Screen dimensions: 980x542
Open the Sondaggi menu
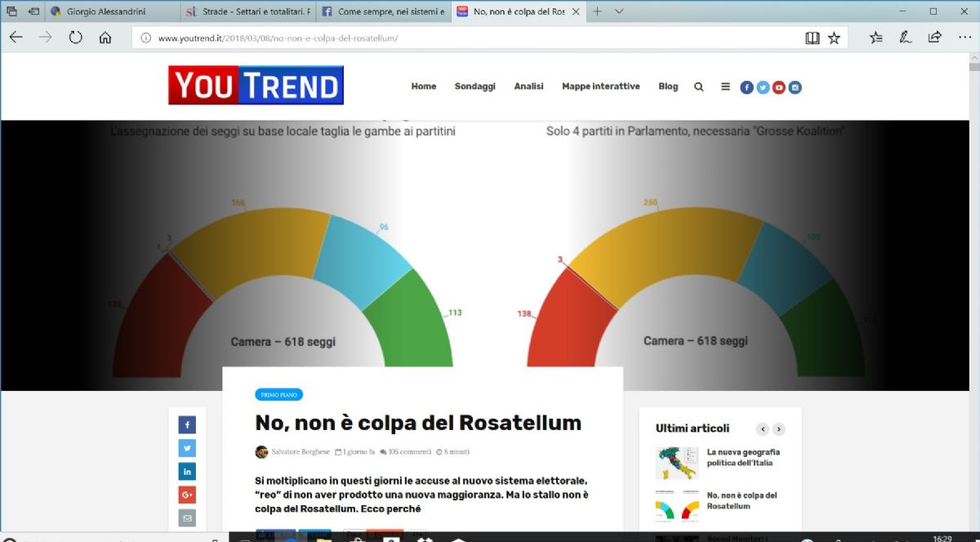[475, 87]
